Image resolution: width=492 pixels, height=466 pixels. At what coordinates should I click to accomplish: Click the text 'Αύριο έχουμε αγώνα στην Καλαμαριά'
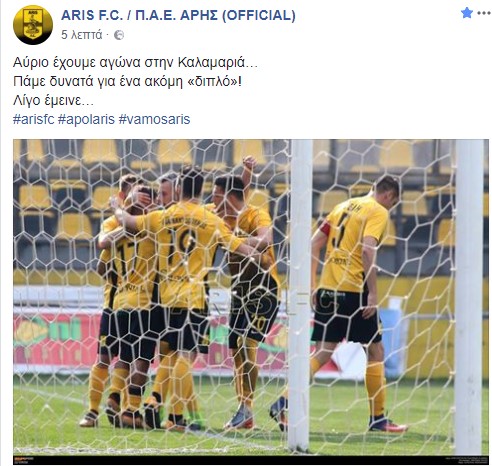(129, 63)
